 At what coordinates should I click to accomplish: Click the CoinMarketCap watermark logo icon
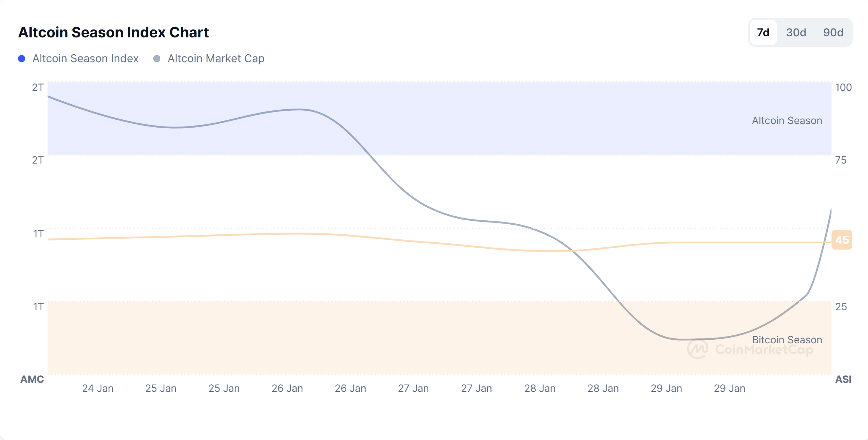697,348
